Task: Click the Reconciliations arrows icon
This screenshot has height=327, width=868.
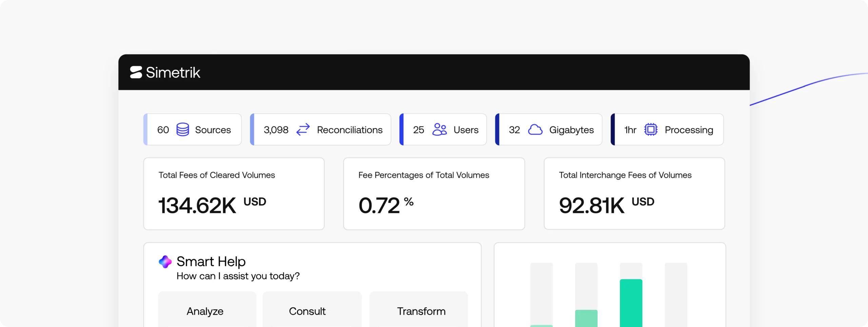Action: [x=303, y=129]
